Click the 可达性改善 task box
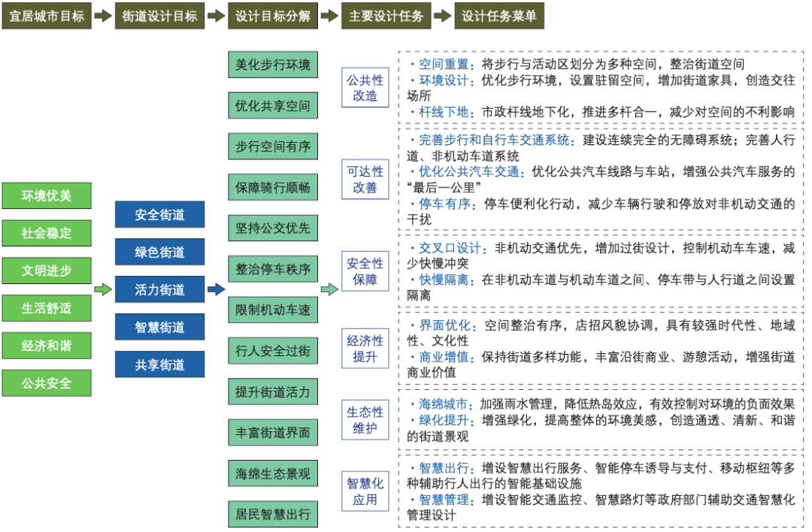The height and width of the screenshot is (532, 812). click(x=365, y=179)
